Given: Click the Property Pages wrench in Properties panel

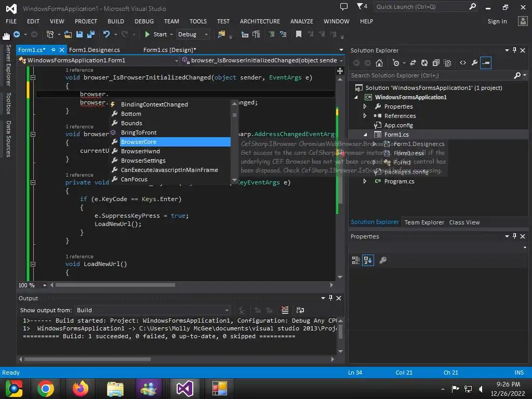Looking at the screenshot, I should (383, 260).
